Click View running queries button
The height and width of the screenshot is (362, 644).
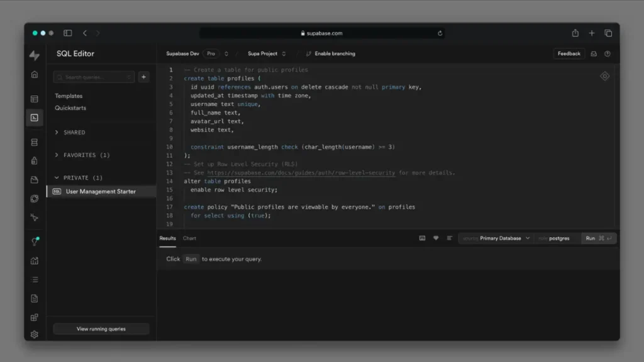pos(101,329)
